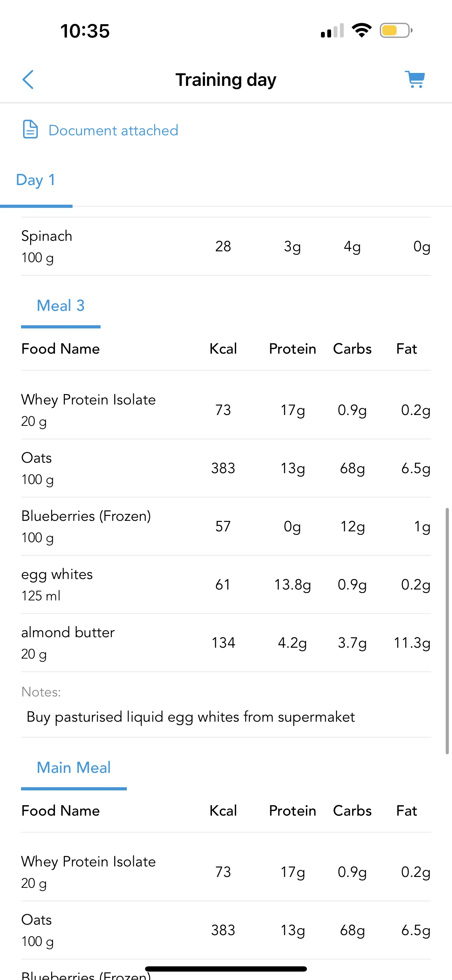Tap the cellular signal bars icon
Viewport: 452px width, 980px height.
tap(333, 31)
